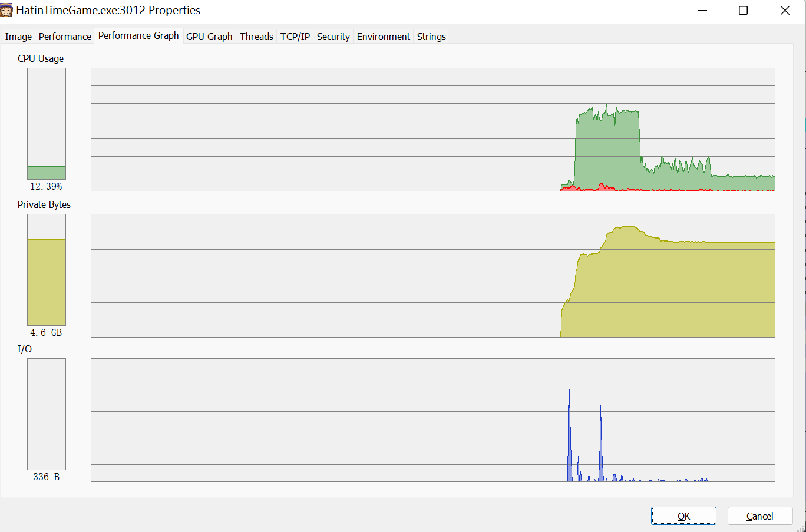Dismiss the dialog with Cancel

[x=760, y=516]
